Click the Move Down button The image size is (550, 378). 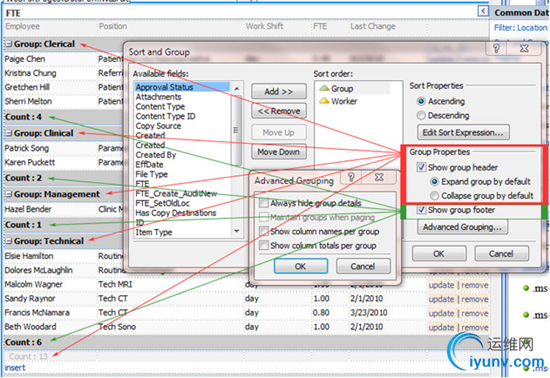click(279, 152)
